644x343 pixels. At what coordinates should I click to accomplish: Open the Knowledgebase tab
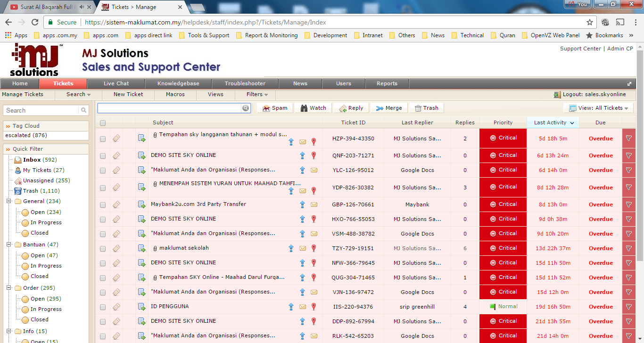pos(178,84)
